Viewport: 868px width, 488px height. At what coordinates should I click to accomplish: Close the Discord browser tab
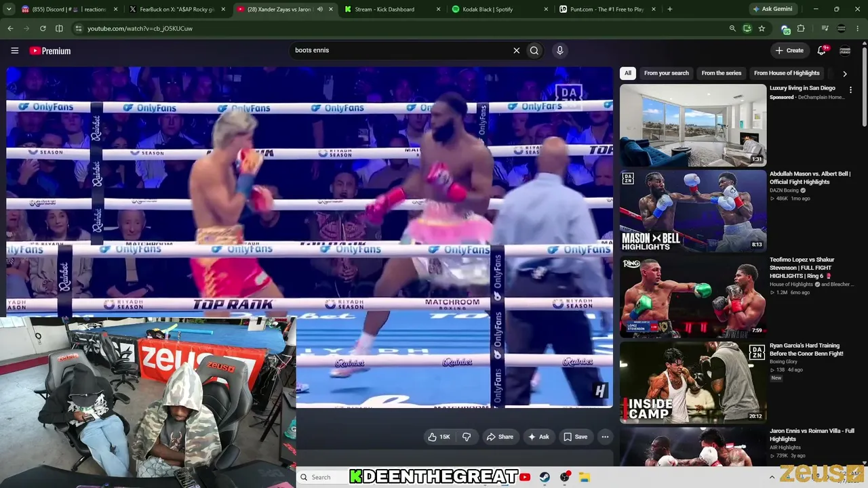115,9
